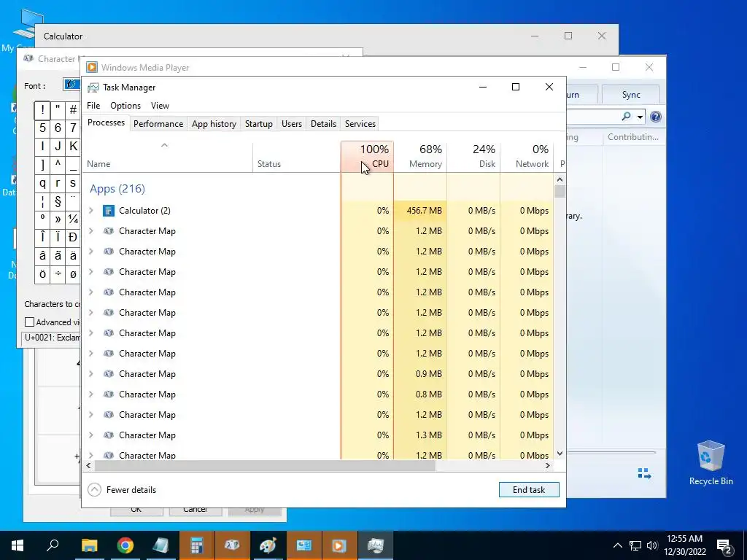Click the Task Manager taskbar icon
747x560 pixels.
point(376,545)
